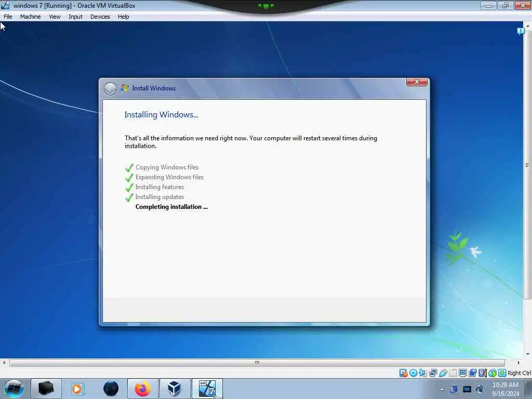Open the dark globe taskbar icon

pos(111,389)
